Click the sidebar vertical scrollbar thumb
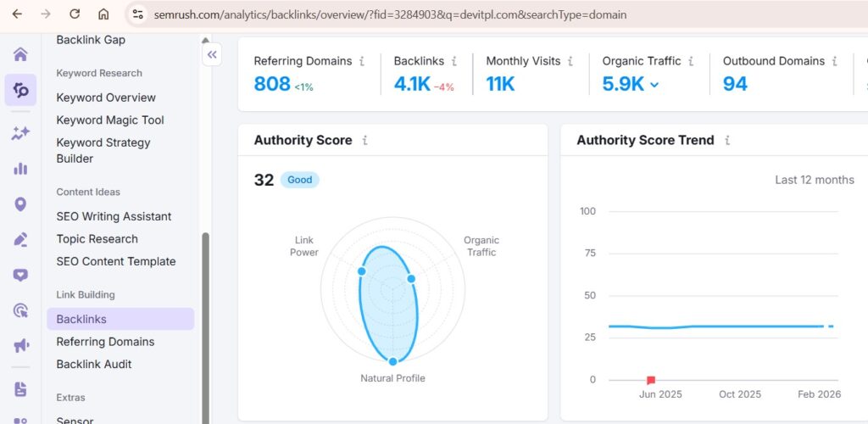 point(205,322)
